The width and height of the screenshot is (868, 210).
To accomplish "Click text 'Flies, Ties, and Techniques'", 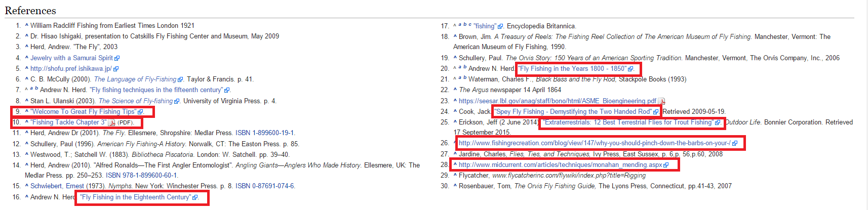I will pos(549,154).
